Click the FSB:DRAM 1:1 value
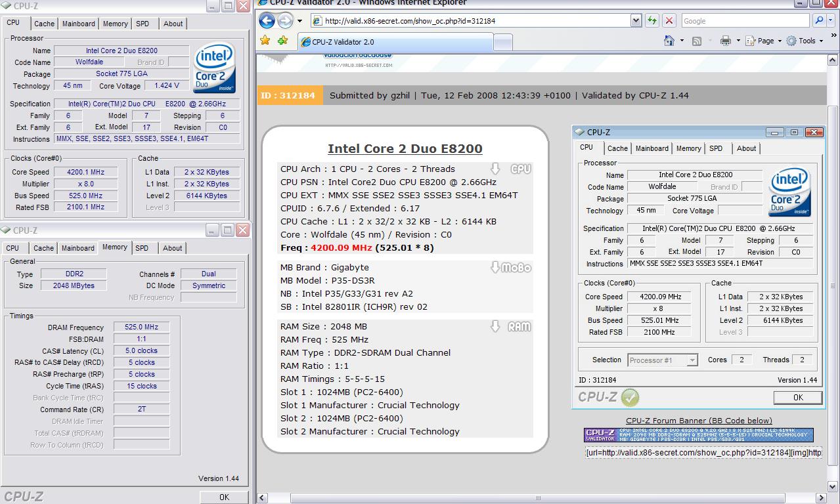Image resolution: width=840 pixels, height=504 pixels. pos(142,339)
